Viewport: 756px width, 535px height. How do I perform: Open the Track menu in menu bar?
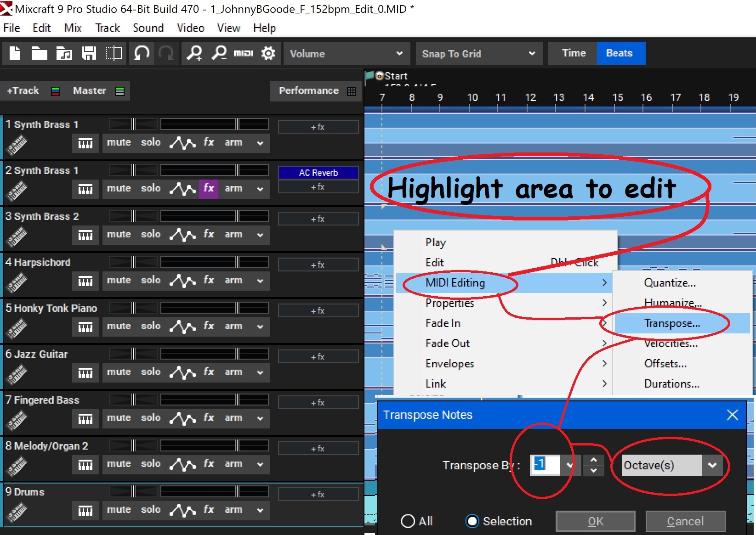coord(107,28)
